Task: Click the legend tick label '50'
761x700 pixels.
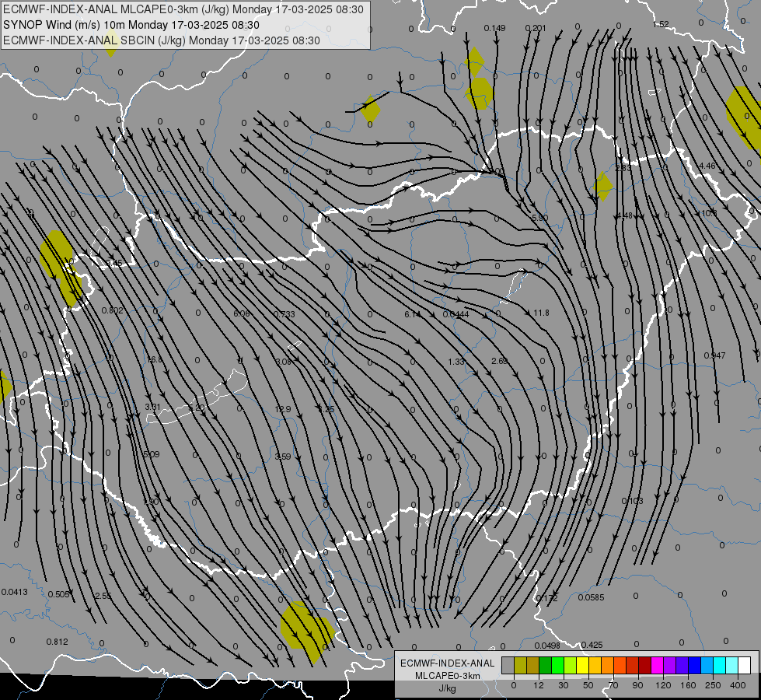Action: click(x=588, y=685)
